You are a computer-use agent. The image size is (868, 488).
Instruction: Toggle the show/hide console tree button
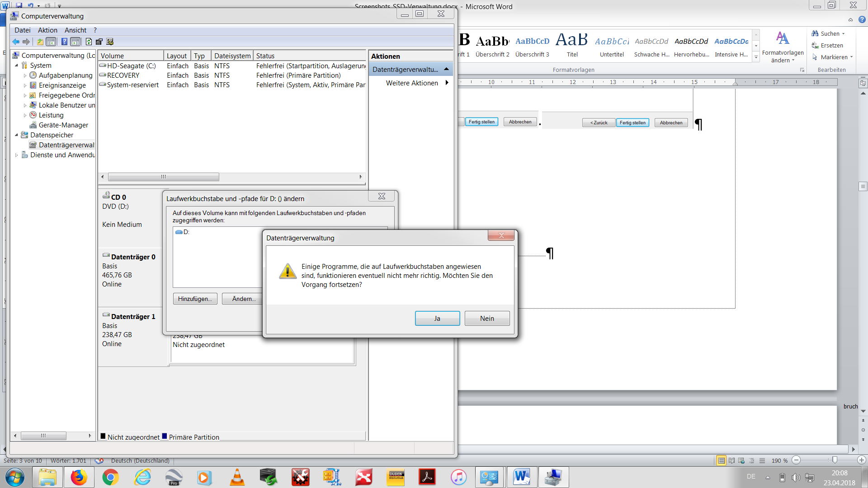51,42
